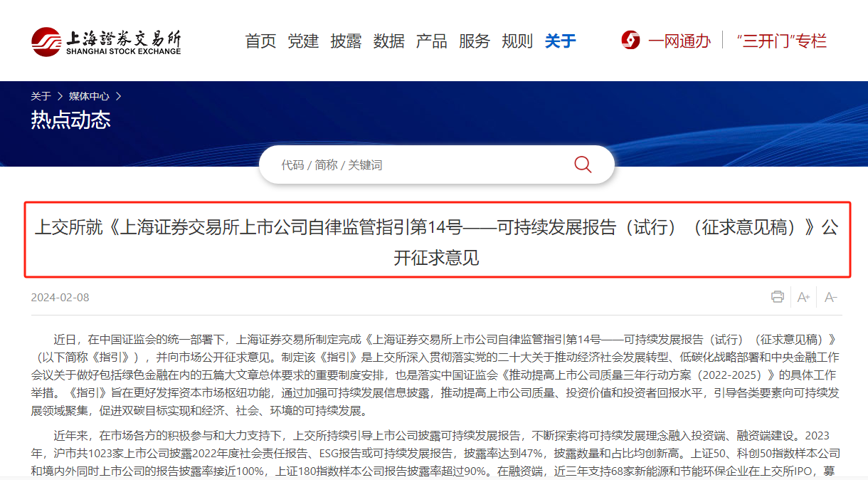This screenshot has height=480, width=868.
Task: Increase font size with A+ icon
Action: pos(804,297)
